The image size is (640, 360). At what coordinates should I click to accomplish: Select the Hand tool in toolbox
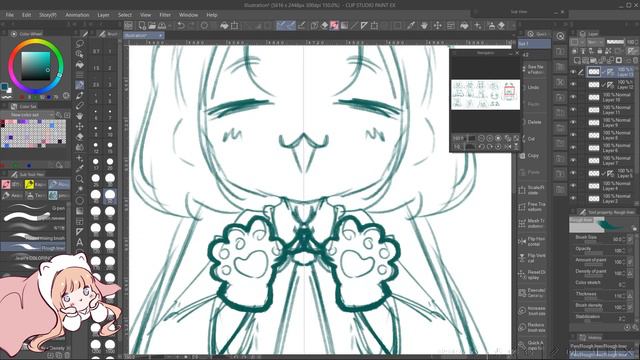pyautogui.click(x=80, y=116)
